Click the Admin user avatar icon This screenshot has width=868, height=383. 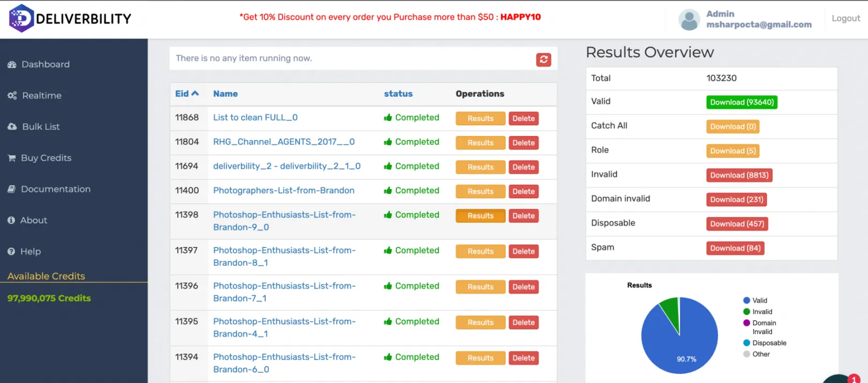pyautogui.click(x=689, y=19)
